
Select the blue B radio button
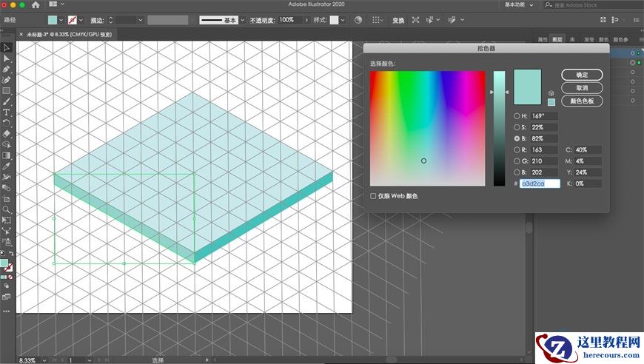517,172
